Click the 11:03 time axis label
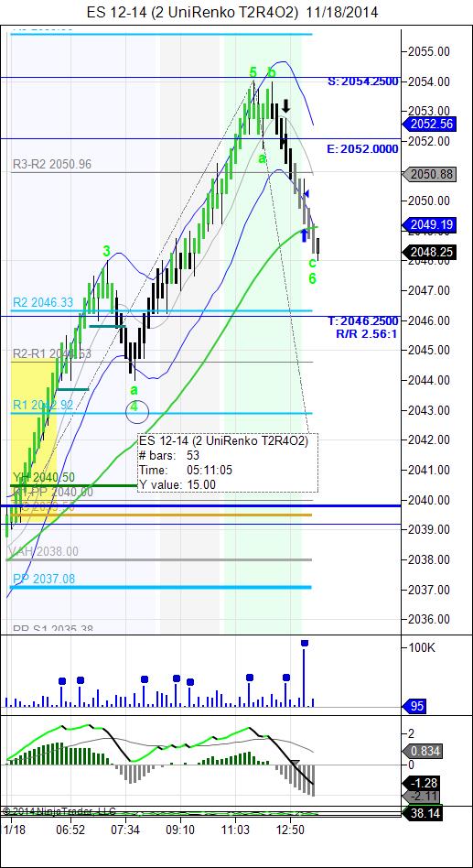Viewport: 473px width, 868px height. [234, 830]
